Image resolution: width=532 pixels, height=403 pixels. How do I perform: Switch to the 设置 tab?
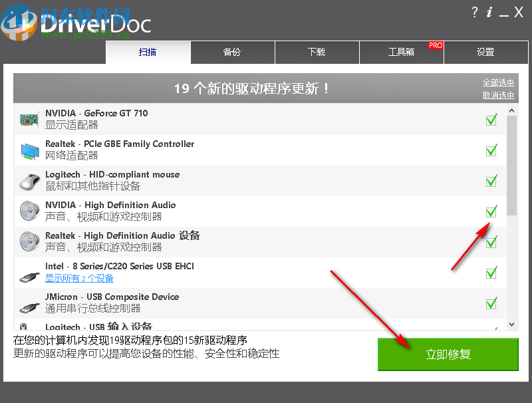[486, 53]
